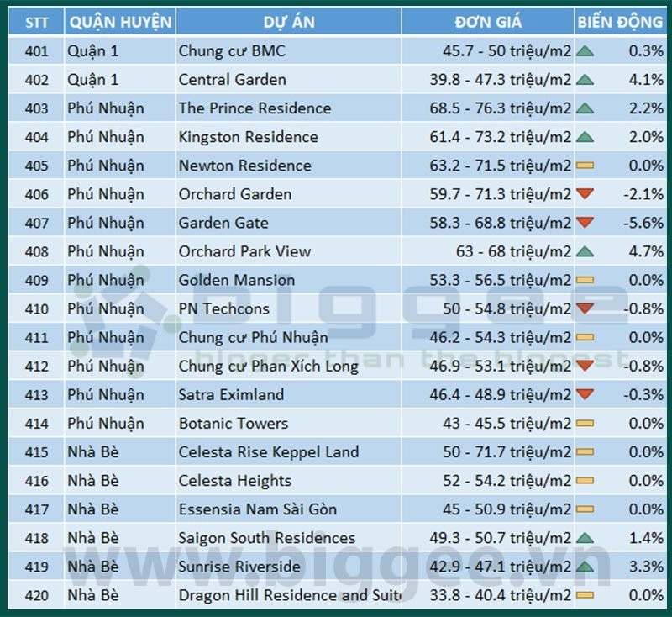
Task: Select Sunrise Riverside project name
Action: (x=239, y=567)
